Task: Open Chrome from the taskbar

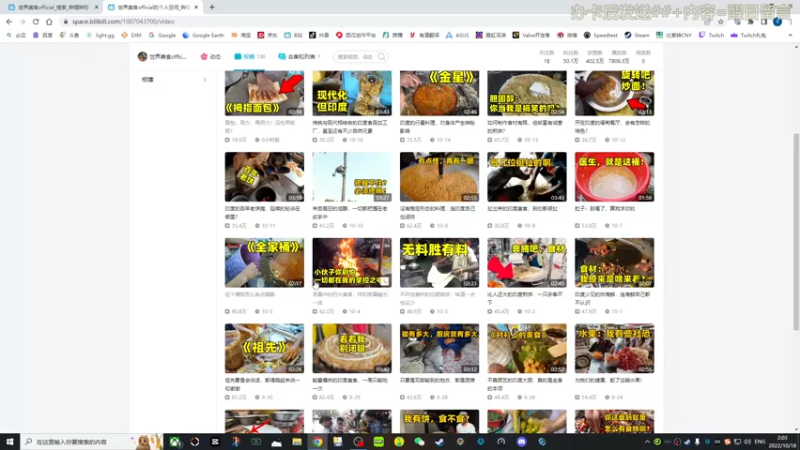Action: 317,442
